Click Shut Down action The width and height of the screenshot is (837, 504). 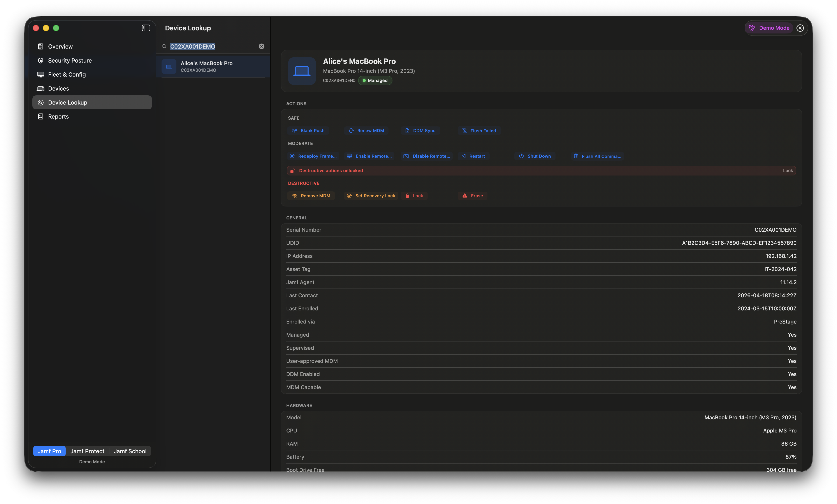pyautogui.click(x=535, y=156)
